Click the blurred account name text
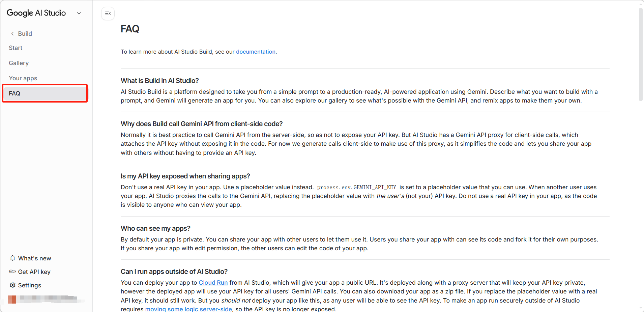Screen dimensions: 644x312 coord(49,299)
